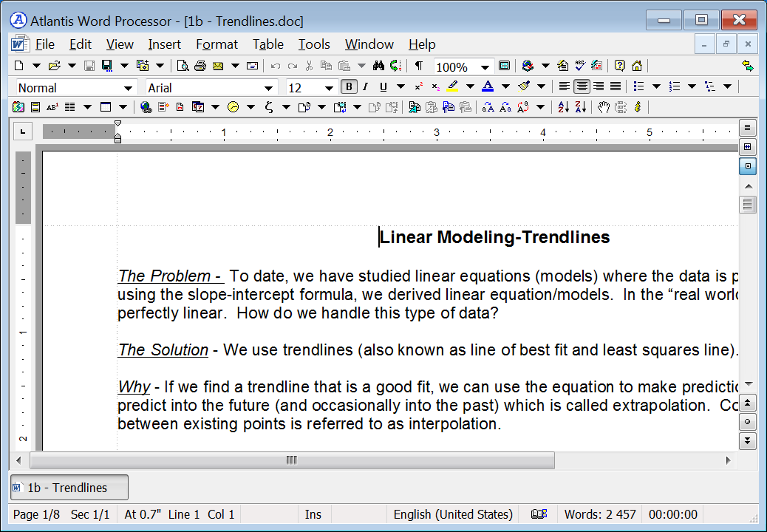Click the English (United States) language indicator

[452, 514]
